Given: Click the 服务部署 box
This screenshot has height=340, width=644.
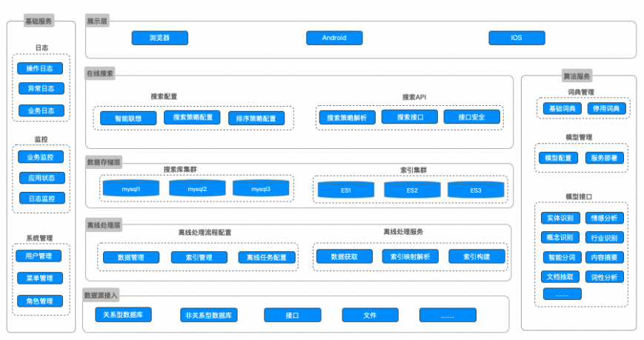Looking at the screenshot, I should (605, 158).
